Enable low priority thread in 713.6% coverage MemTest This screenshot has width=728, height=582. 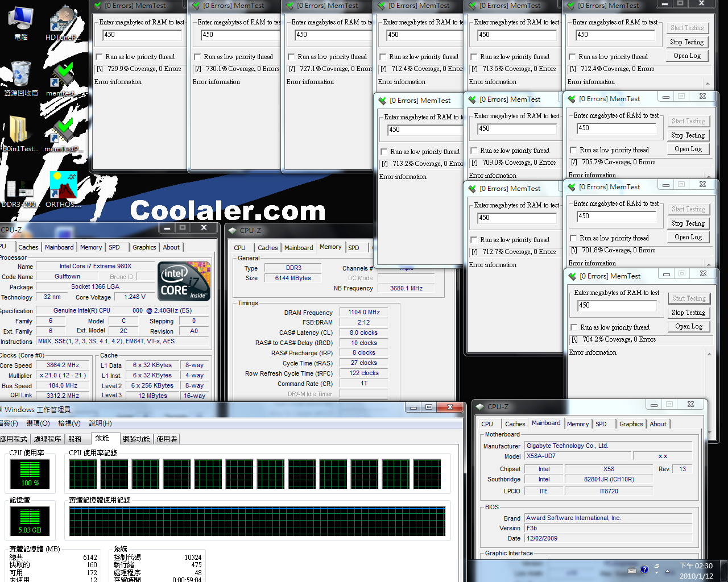[x=474, y=57]
